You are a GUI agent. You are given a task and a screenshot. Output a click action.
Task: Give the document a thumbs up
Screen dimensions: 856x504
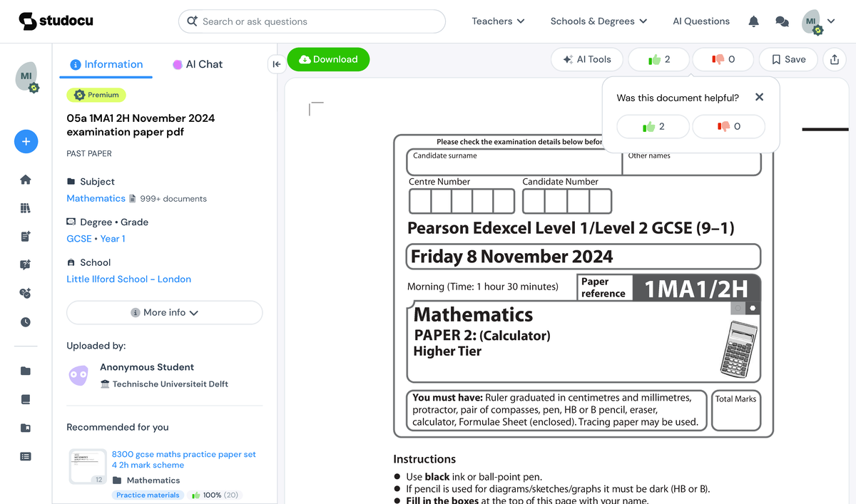658,59
